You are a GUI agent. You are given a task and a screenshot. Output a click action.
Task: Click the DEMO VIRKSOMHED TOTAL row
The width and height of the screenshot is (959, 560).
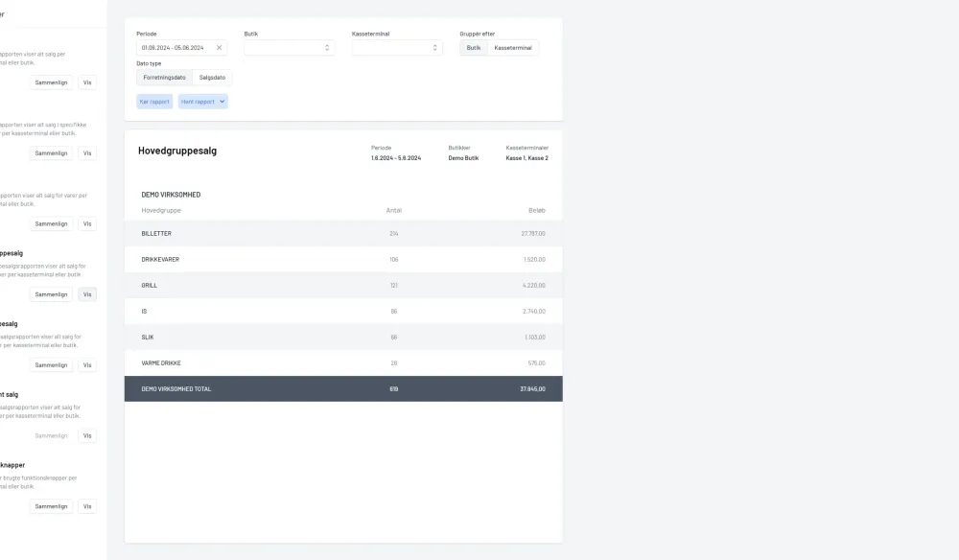click(x=343, y=388)
